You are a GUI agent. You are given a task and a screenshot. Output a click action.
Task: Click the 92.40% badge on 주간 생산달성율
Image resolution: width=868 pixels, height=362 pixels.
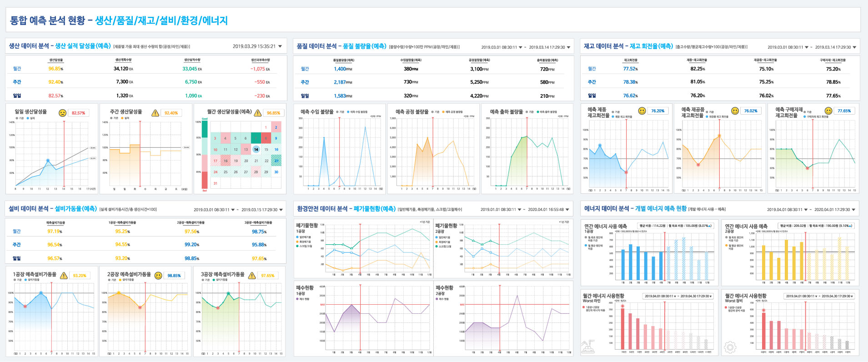pos(171,113)
